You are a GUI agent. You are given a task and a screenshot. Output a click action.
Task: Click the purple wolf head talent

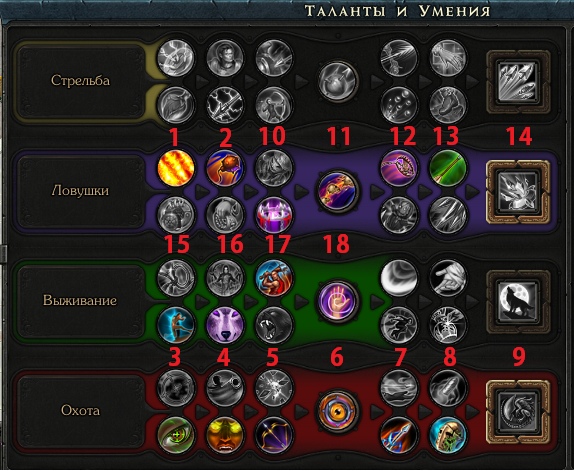point(224,325)
